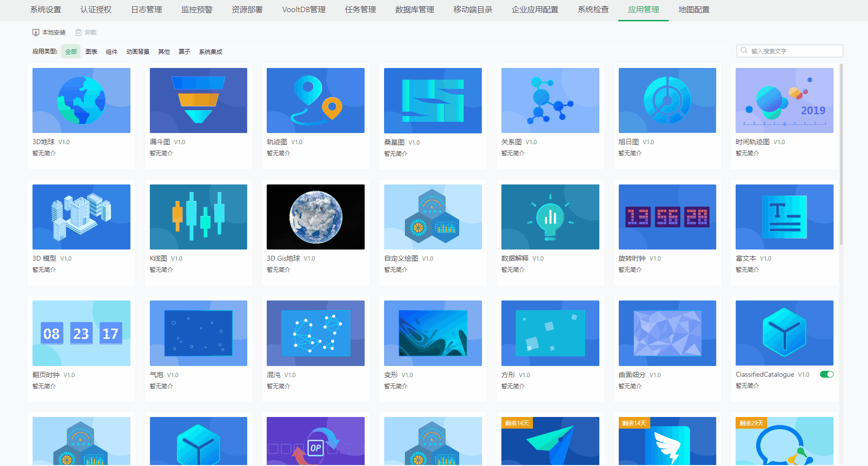
Task: Click the vertical scrollbar of app list
Action: point(841,154)
